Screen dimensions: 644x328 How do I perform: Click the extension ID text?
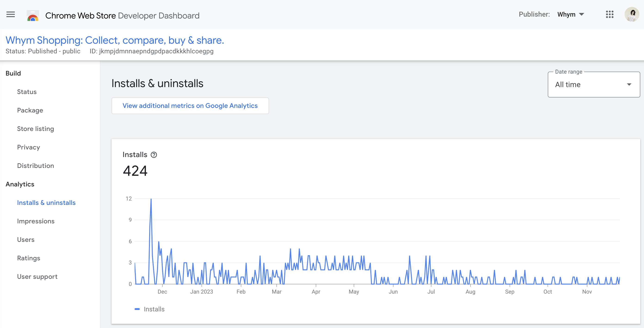click(152, 51)
